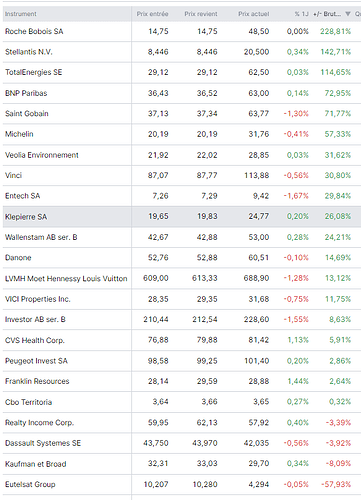The width and height of the screenshot is (361, 500).
Task: Click the Prix actuel column header
Action: (x=253, y=14)
